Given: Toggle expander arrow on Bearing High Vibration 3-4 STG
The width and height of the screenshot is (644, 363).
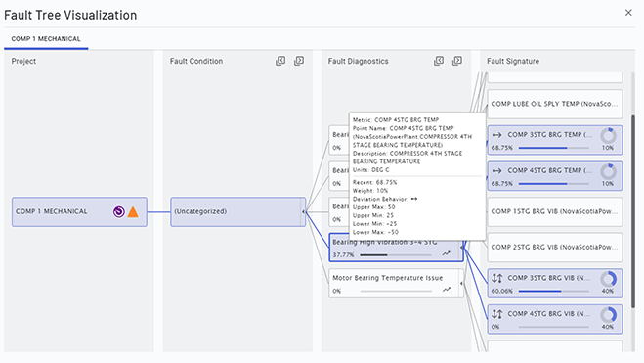Looking at the screenshot, I should click(x=461, y=248).
